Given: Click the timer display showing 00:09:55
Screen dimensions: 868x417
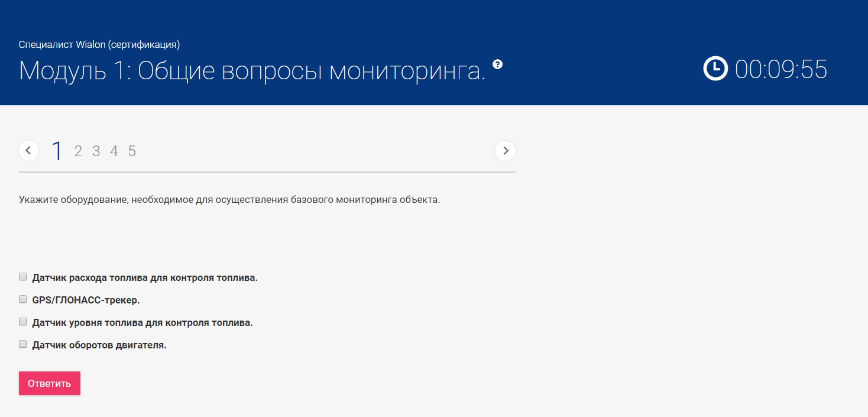Looking at the screenshot, I should click(x=782, y=70).
